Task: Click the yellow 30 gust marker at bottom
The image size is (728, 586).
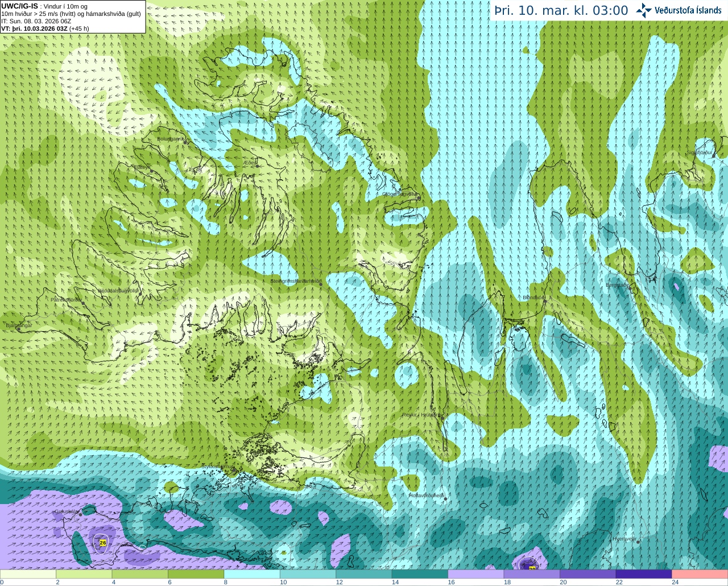Action: tap(532, 568)
